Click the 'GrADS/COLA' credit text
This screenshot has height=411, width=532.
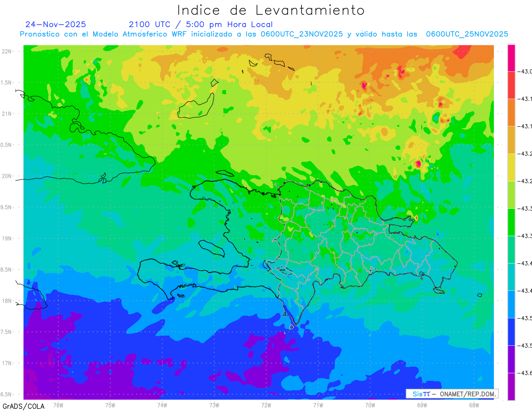click(23, 406)
